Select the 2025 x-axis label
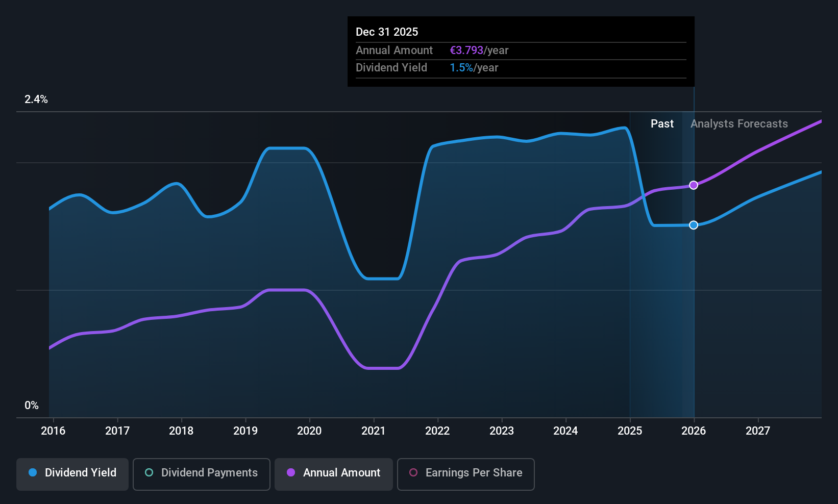The width and height of the screenshot is (838, 504). (630, 431)
